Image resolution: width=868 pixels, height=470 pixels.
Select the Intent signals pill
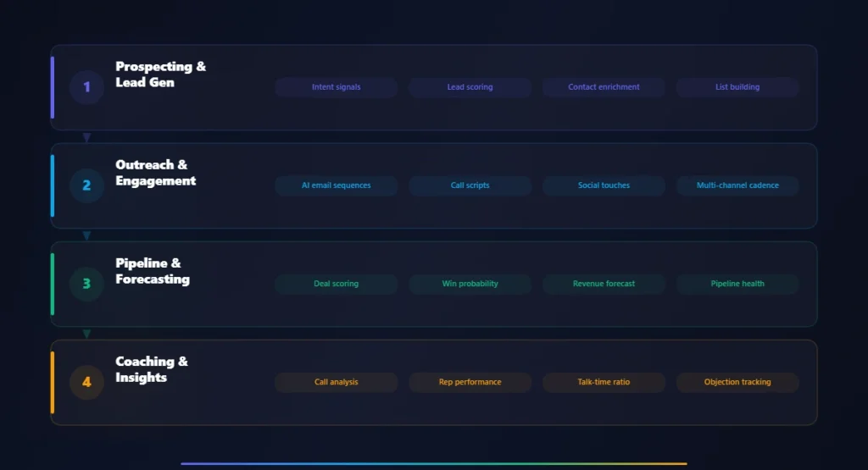[x=336, y=87]
